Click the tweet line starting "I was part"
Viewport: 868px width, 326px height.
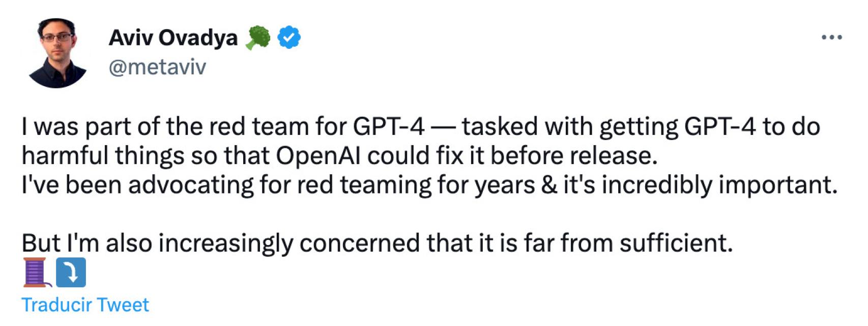tap(421, 127)
